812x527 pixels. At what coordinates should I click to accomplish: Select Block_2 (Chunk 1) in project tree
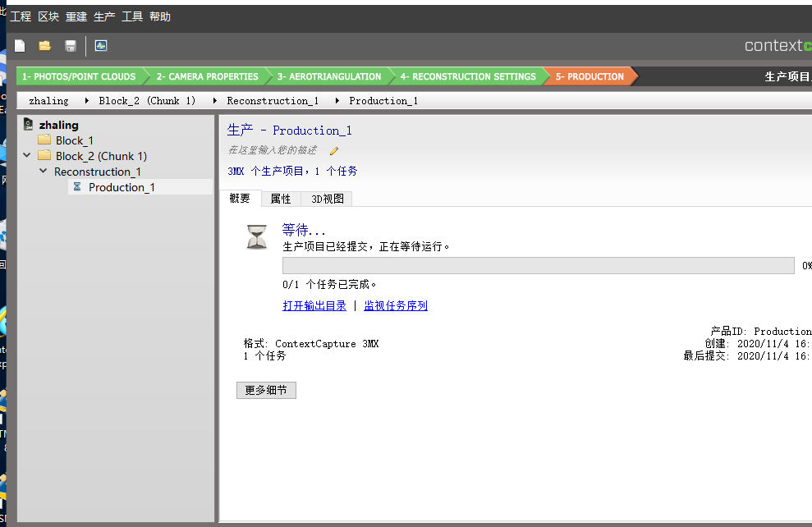pos(102,156)
